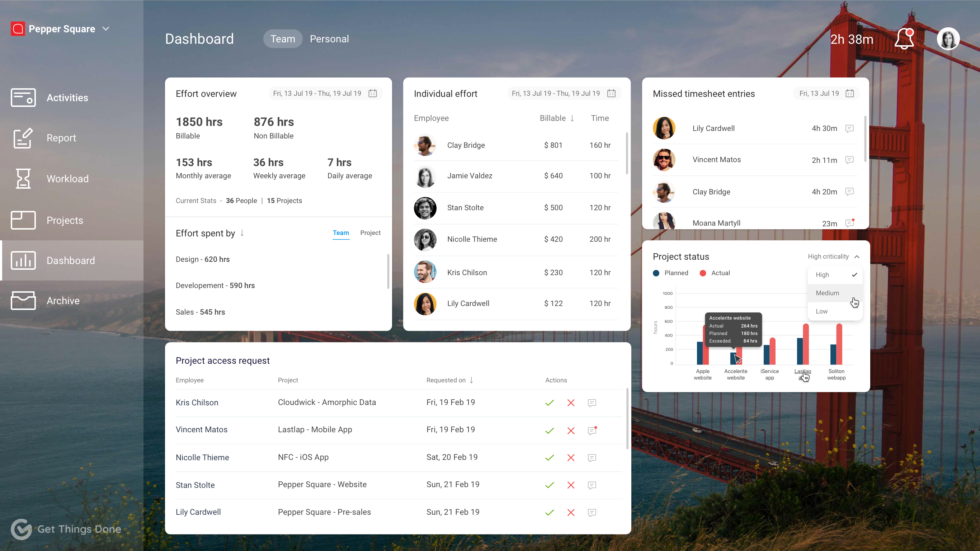
Task: Click Clay Bridge in Individual effort list
Action: [466, 145]
